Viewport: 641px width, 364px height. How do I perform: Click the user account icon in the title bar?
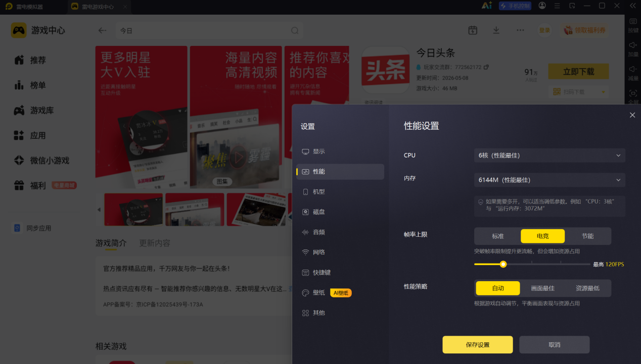click(x=542, y=6)
